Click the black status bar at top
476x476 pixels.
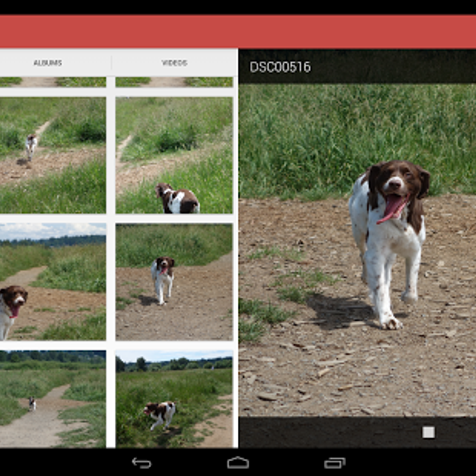pyautogui.click(x=238, y=7)
